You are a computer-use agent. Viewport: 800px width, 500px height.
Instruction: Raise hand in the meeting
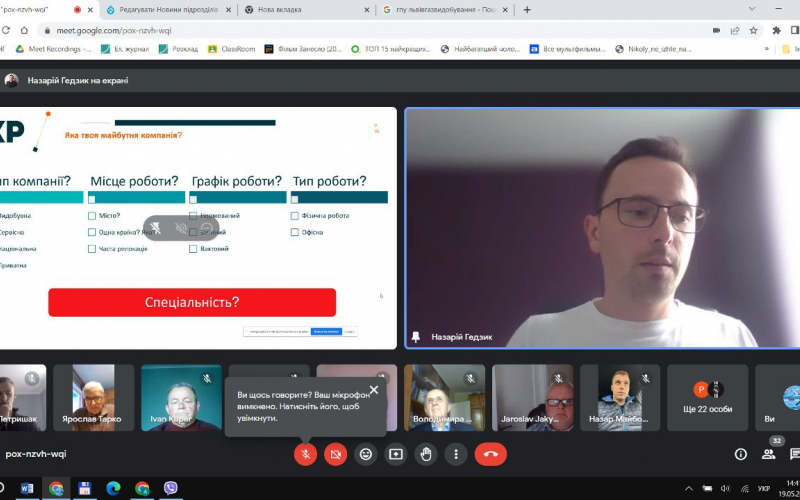click(426, 454)
